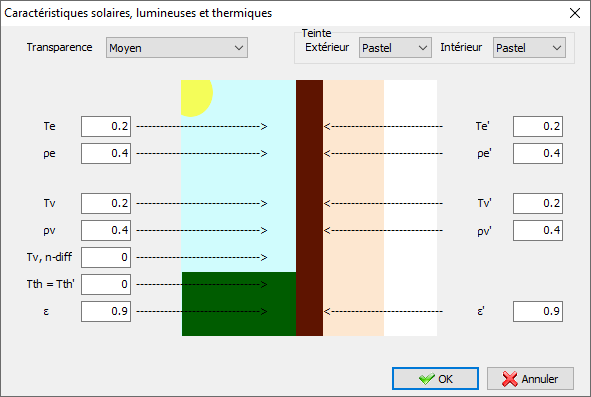591x397 pixels.
Task: Click the Tv input field
Action: [106, 204]
